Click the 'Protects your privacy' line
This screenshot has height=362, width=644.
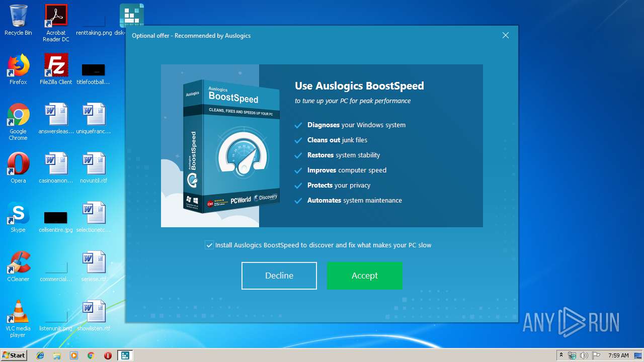(x=339, y=185)
